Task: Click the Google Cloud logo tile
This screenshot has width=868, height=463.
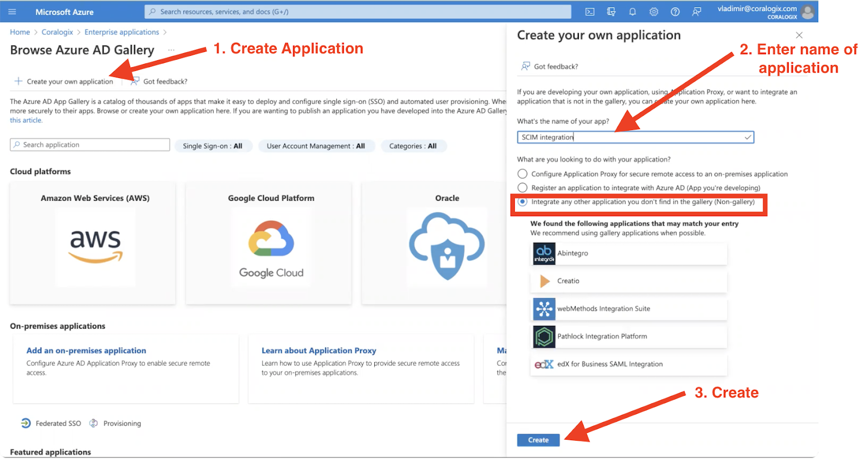Action: point(271,247)
